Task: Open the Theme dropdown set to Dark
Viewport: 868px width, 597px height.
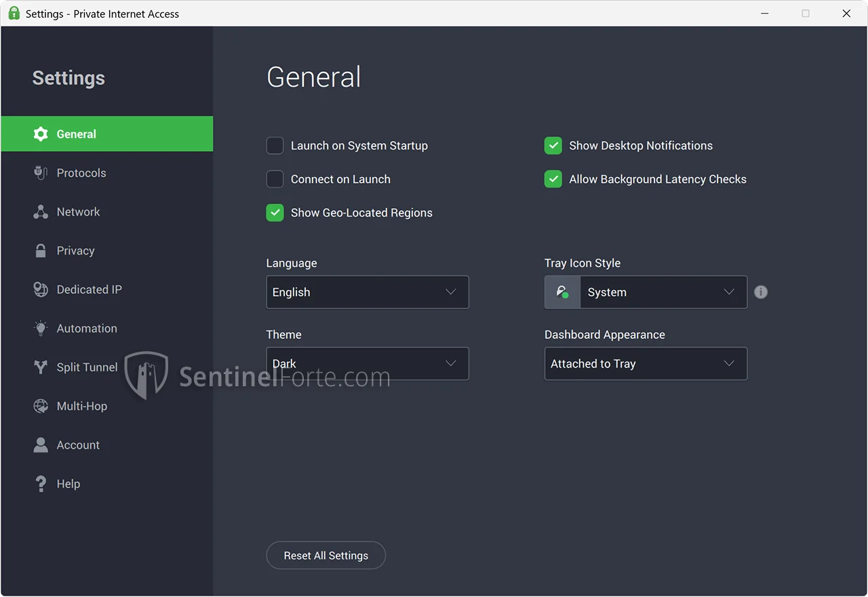Action: pyautogui.click(x=368, y=364)
